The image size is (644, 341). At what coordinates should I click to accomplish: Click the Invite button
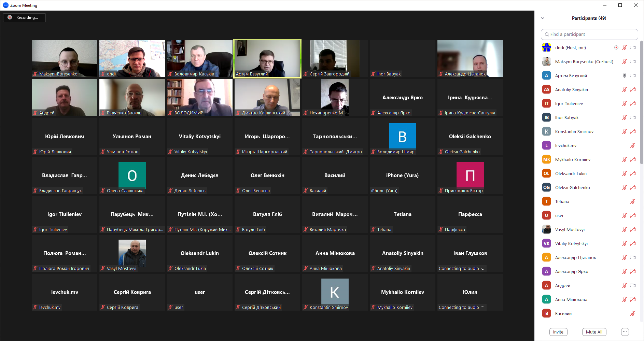[558, 332]
